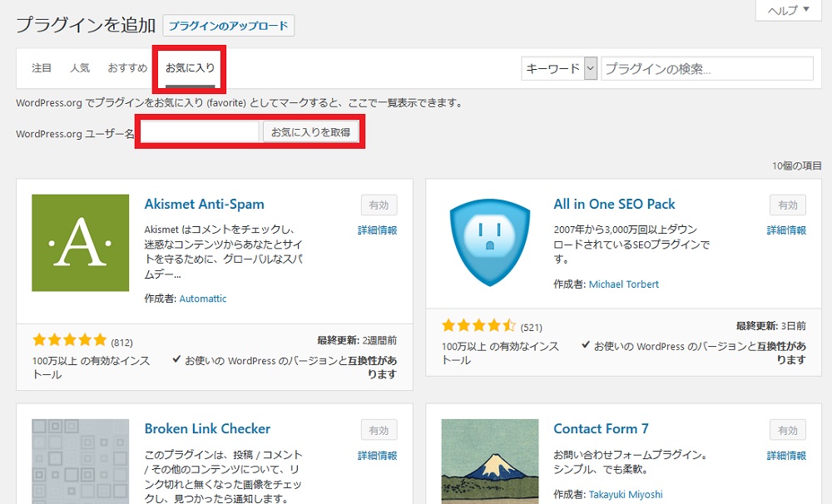Open 詳細情報 for Akismet Anti-Spam

point(377,230)
